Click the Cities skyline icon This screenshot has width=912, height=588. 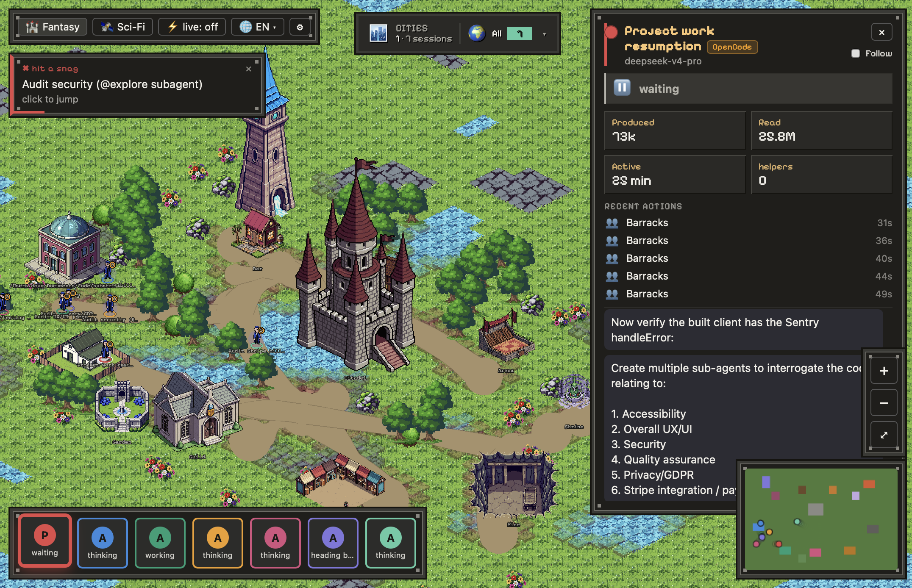coord(378,33)
